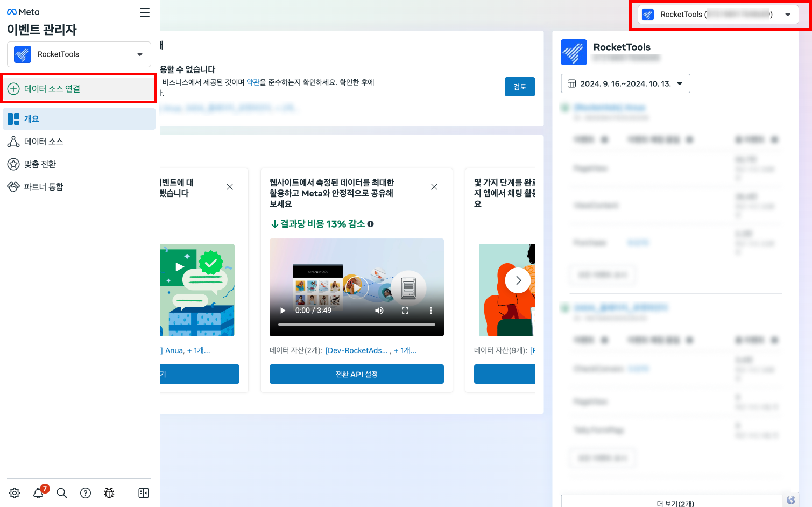Open 맞춤 전환 menu item
The height and width of the screenshot is (507, 812).
(x=79, y=164)
